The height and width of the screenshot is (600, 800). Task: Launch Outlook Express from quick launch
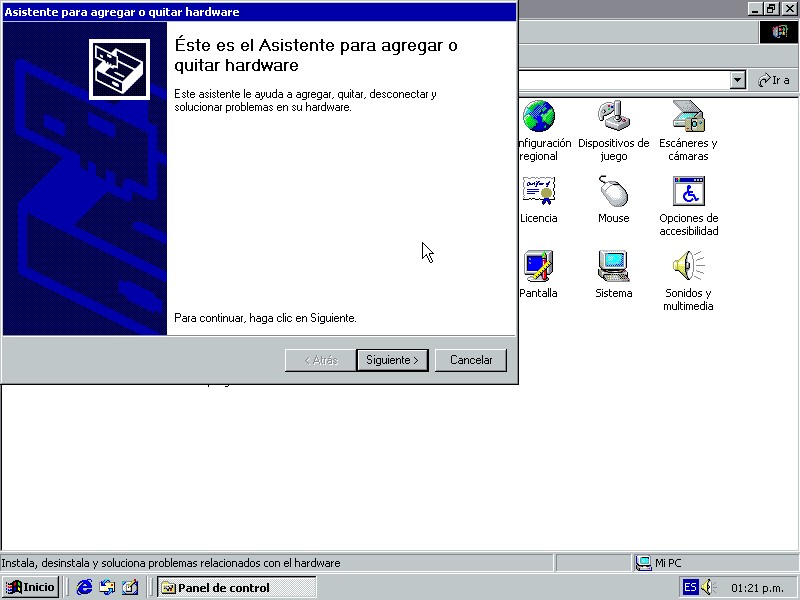[107, 587]
